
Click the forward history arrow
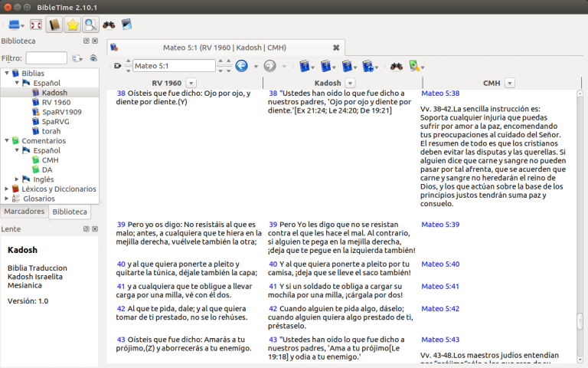click(270, 66)
